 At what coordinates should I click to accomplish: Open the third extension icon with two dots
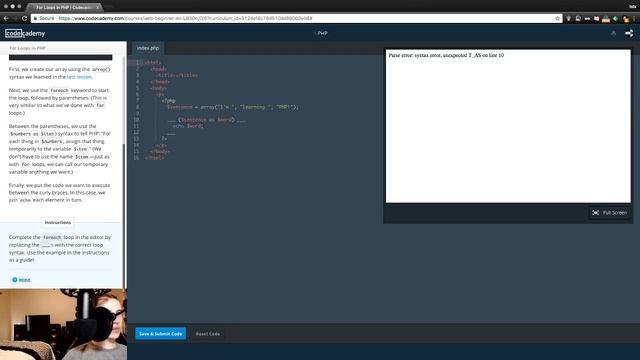(x=587, y=18)
